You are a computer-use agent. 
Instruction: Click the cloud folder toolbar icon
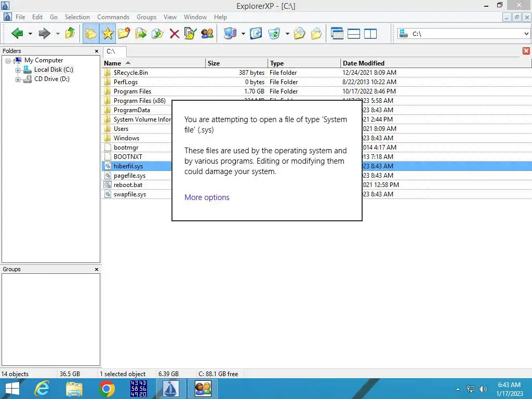[x=316, y=33]
